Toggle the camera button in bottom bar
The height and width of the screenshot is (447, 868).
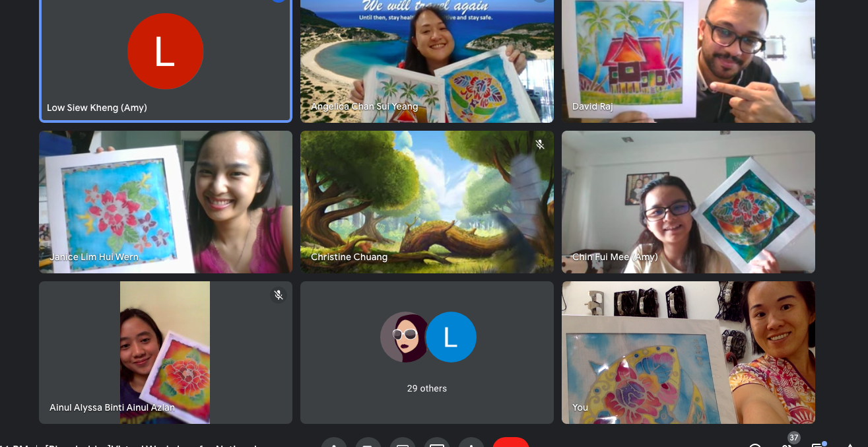pyautogui.click(x=368, y=444)
